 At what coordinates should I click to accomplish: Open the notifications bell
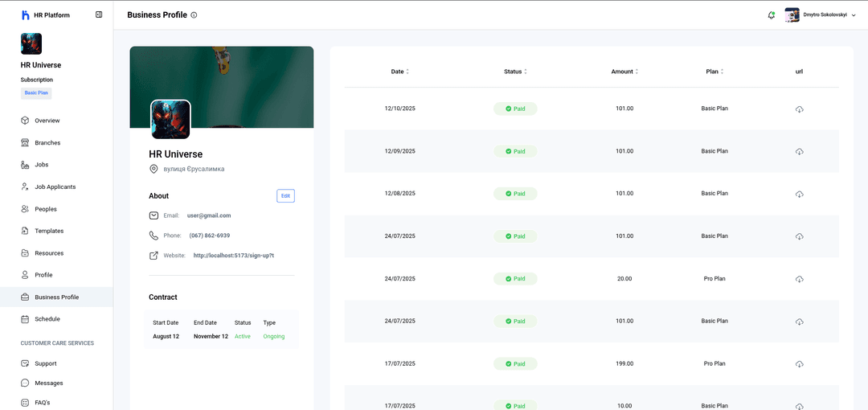pos(772,14)
